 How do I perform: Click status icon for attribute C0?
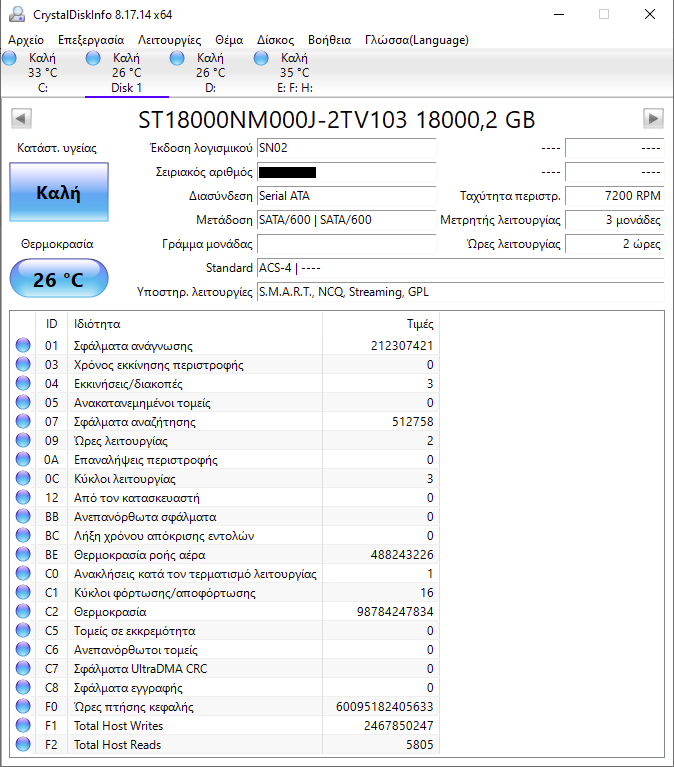pos(23,573)
